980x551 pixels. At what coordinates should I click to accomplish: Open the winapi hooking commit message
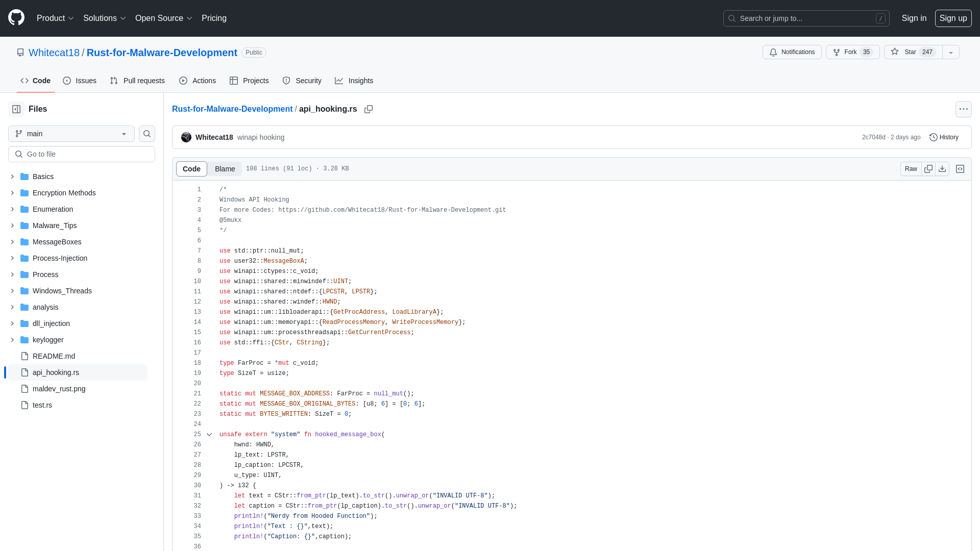260,137
